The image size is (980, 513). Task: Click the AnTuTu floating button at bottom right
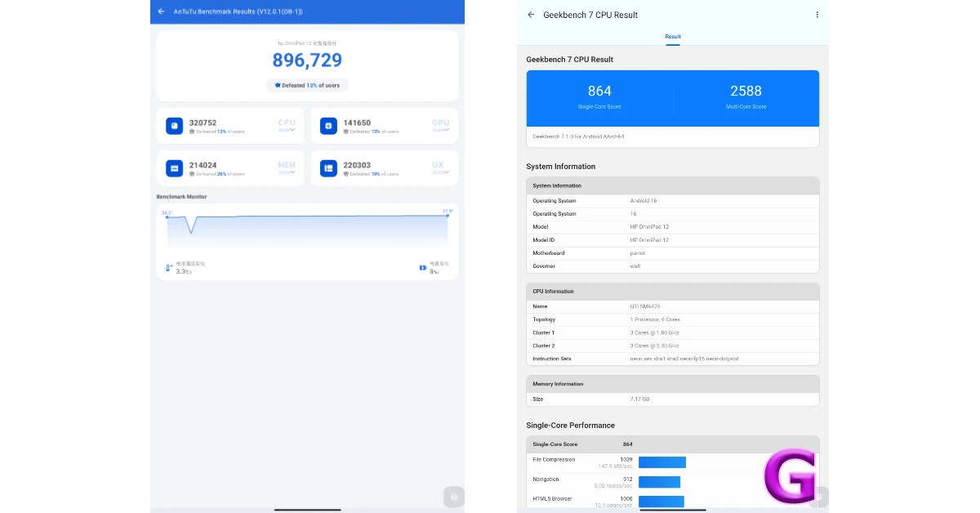[x=454, y=497]
